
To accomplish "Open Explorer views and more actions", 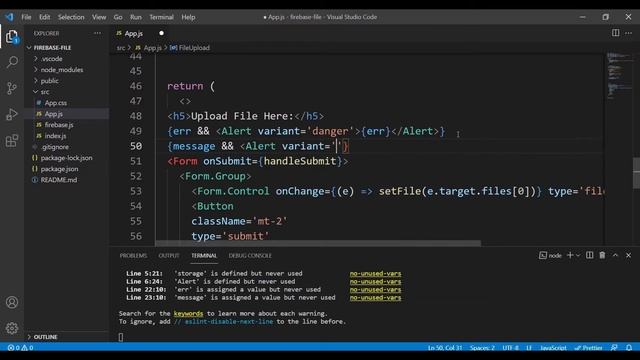I will click(97, 33).
